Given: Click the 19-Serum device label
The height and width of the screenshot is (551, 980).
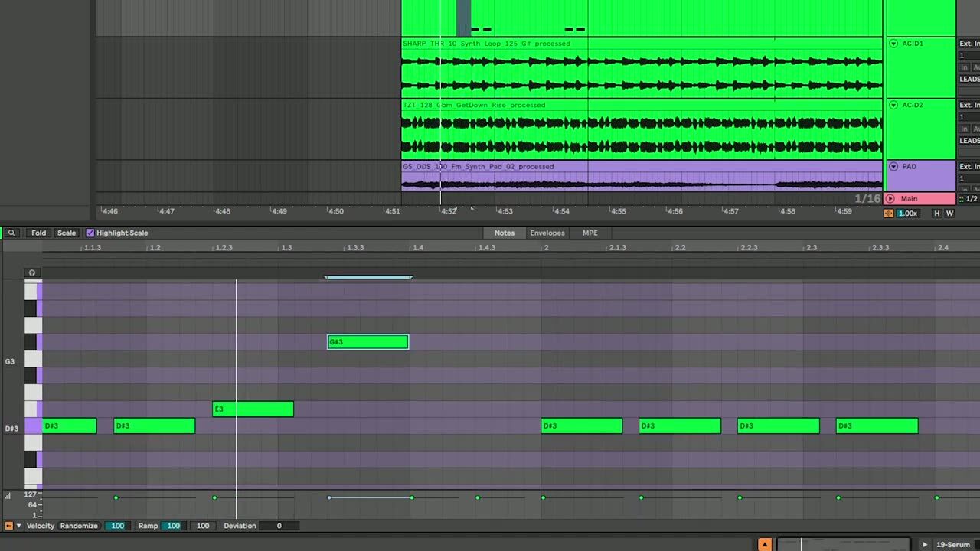Looking at the screenshot, I should [x=953, y=545].
